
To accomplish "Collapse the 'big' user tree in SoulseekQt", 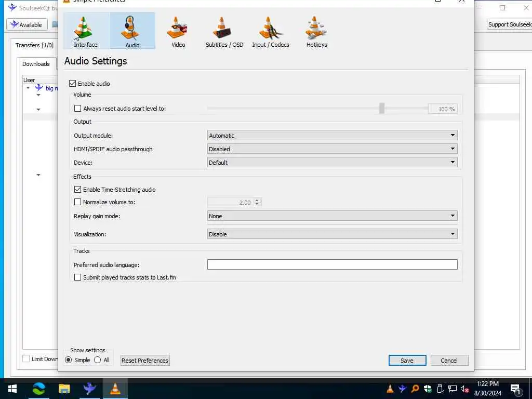I will coord(28,88).
